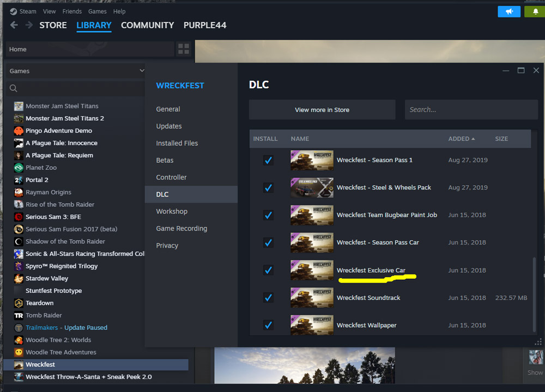The image size is (545, 392).
Task: Click the Pingo Adventure Demo game icon
Action: [x=19, y=131]
